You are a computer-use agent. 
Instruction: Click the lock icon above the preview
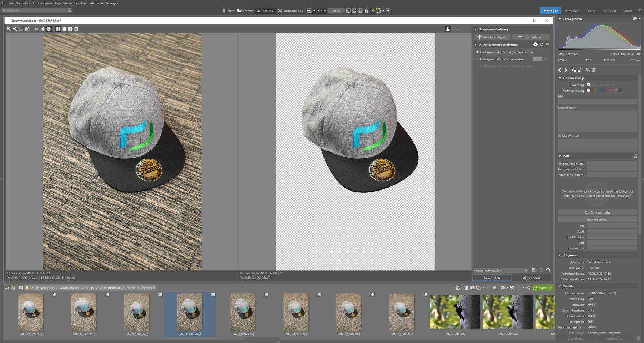pyautogui.click(x=448, y=29)
